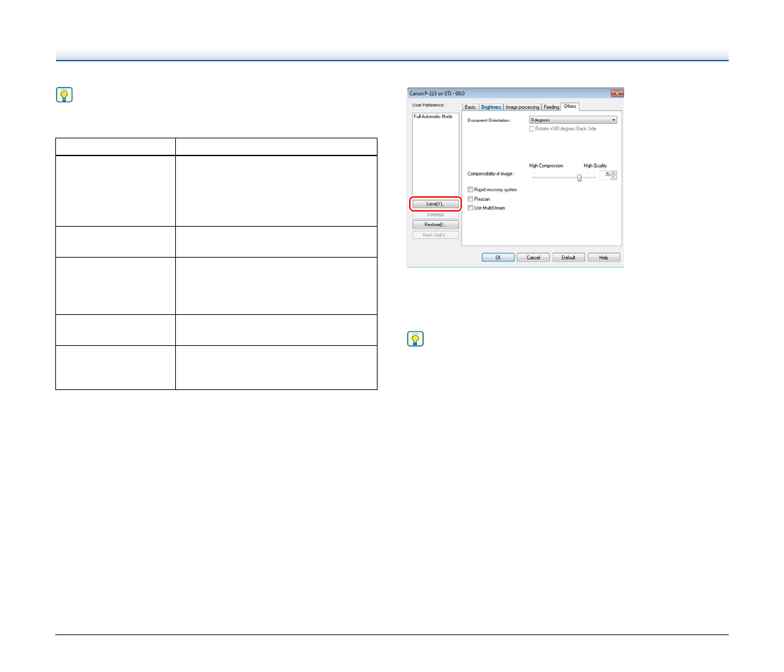This screenshot has width=784, height=672.
Task: Click the Cancel button
Action: click(533, 258)
